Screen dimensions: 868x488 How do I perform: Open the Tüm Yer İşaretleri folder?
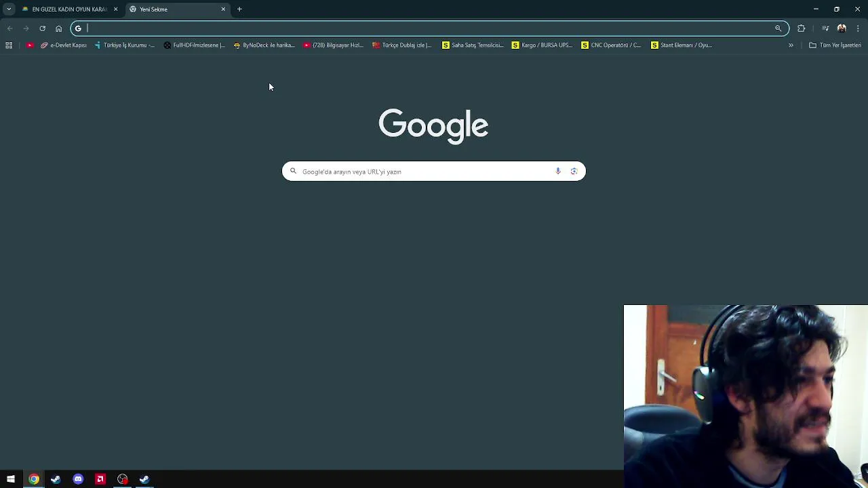835,45
